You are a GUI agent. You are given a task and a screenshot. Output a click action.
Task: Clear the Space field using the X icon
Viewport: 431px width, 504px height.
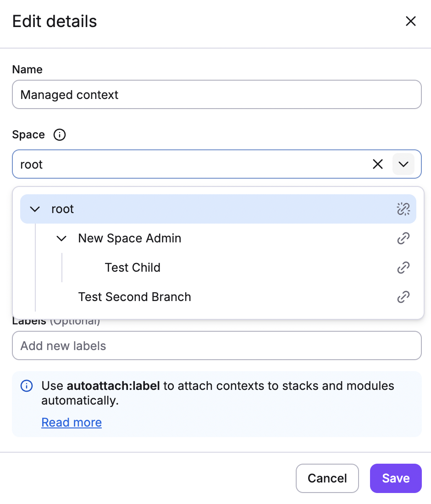click(x=377, y=164)
